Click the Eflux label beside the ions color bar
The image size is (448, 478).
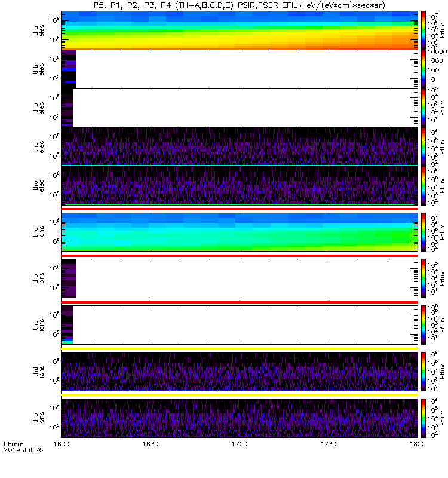(443, 418)
